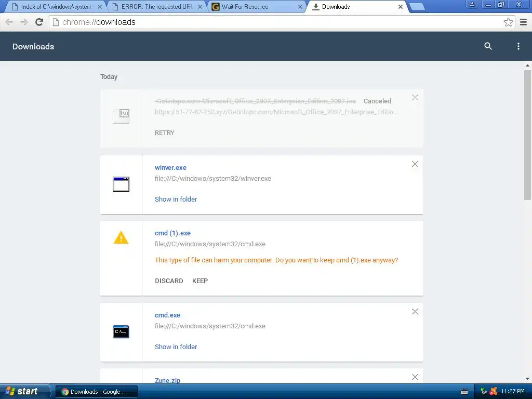Search downloads with the magnifier icon

[488, 46]
